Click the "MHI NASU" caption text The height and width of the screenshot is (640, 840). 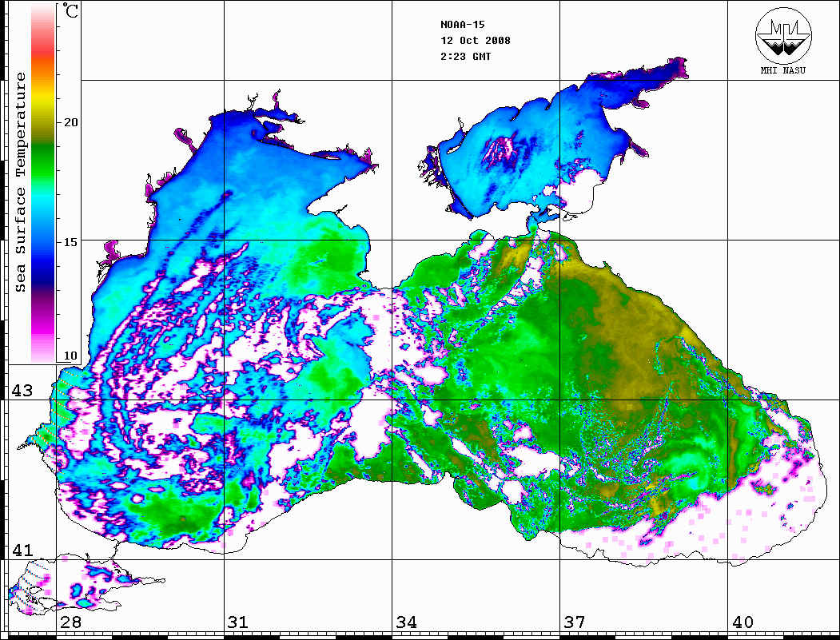(x=782, y=70)
